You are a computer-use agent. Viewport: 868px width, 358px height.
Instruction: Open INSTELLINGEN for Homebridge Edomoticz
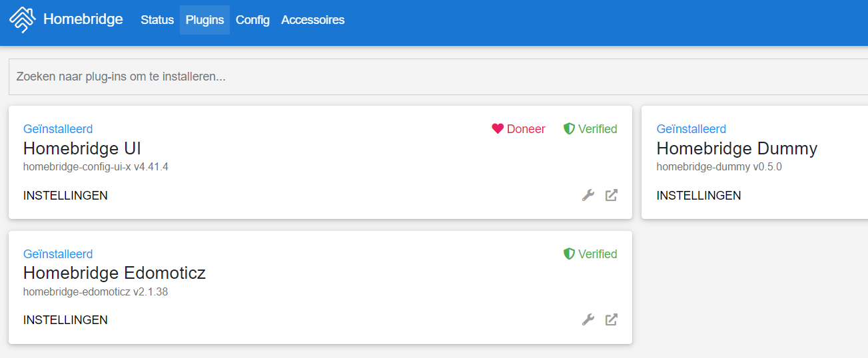click(65, 320)
